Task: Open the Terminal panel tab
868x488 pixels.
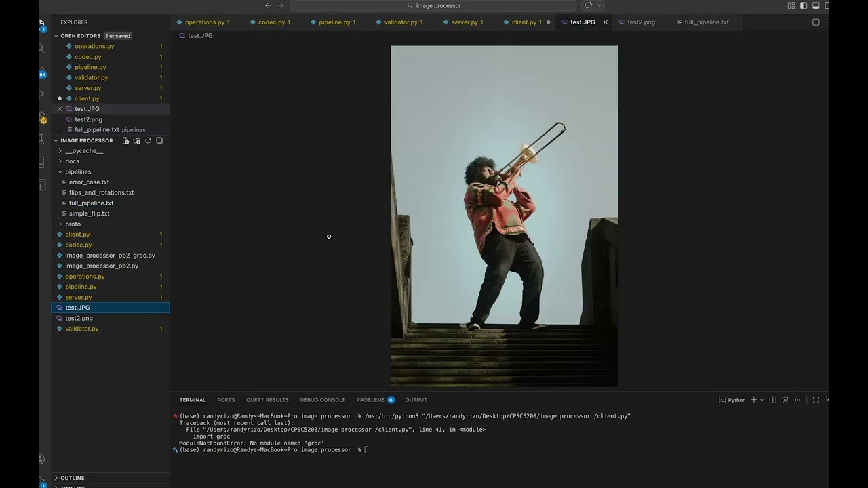Action: (193, 400)
